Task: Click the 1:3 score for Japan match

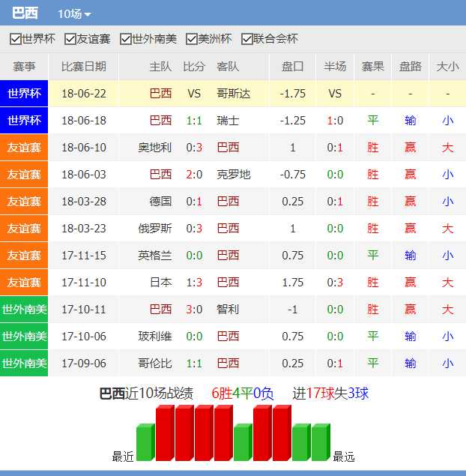Action: click(x=194, y=283)
